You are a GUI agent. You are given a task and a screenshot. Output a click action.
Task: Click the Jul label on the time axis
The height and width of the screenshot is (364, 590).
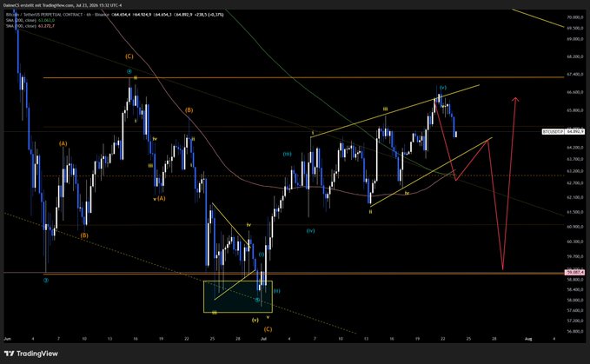[264, 339]
